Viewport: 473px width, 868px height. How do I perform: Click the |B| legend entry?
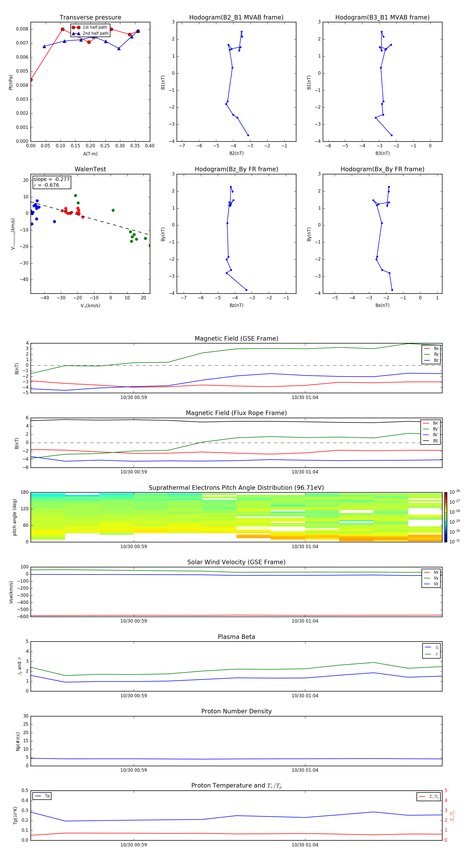431,441
